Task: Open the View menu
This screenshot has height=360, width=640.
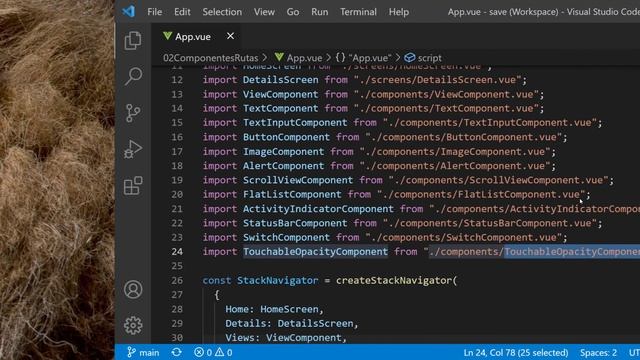Action: (264, 12)
